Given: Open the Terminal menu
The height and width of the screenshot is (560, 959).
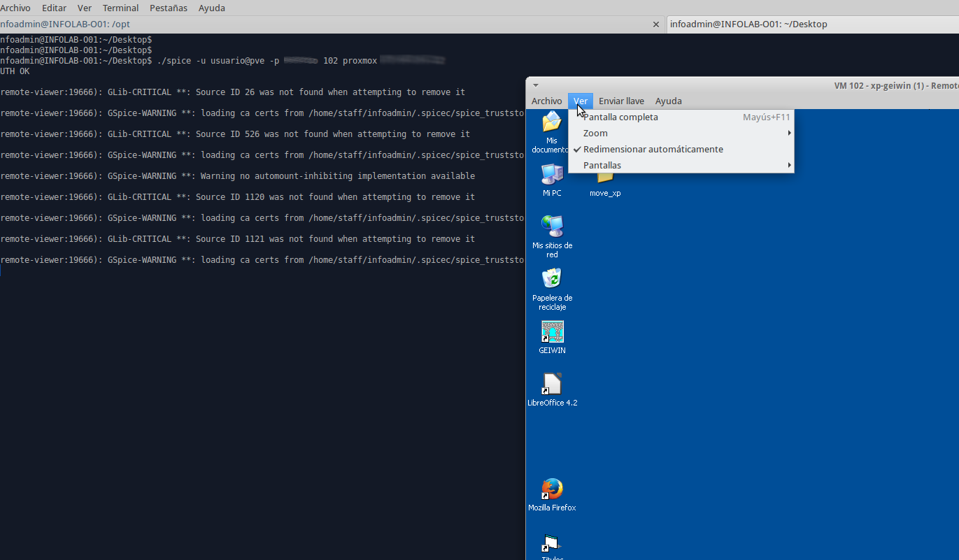Looking at the screenshot, I should pyautogui.click(x=120, y=8).
